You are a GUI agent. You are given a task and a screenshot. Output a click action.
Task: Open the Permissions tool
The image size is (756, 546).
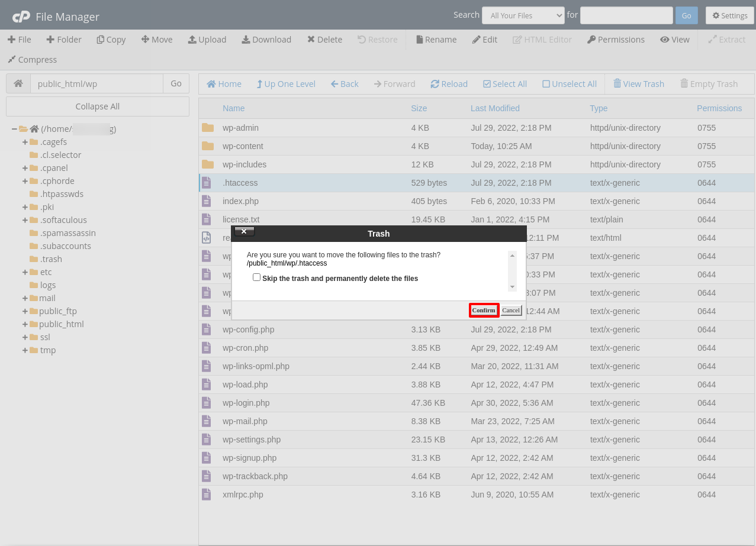pyautogui.click(x=616, y=40)
